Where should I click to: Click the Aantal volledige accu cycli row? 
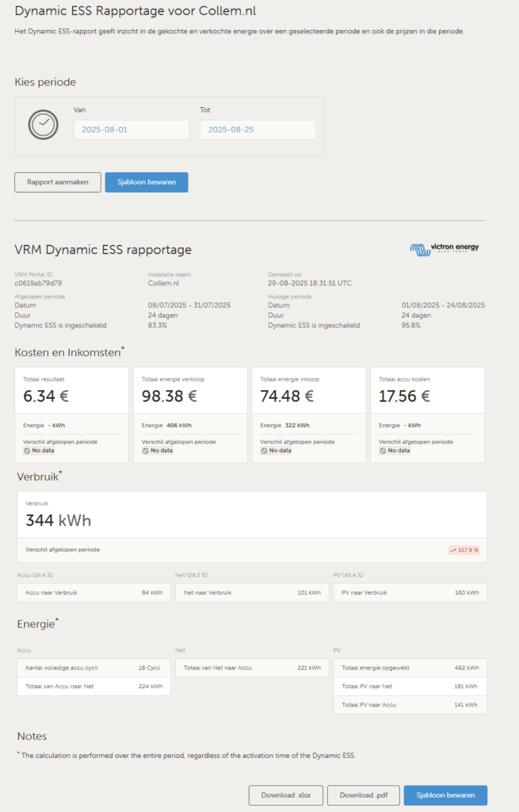[x=93, y=668]
